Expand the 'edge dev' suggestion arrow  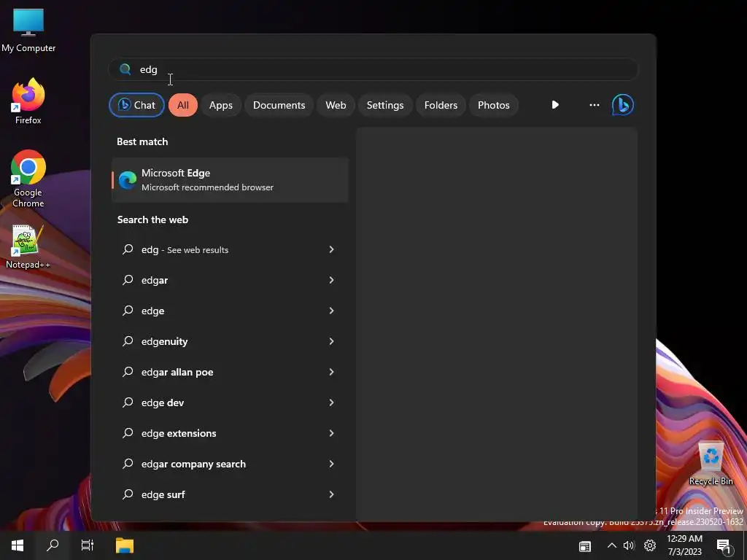click(332, 402)
